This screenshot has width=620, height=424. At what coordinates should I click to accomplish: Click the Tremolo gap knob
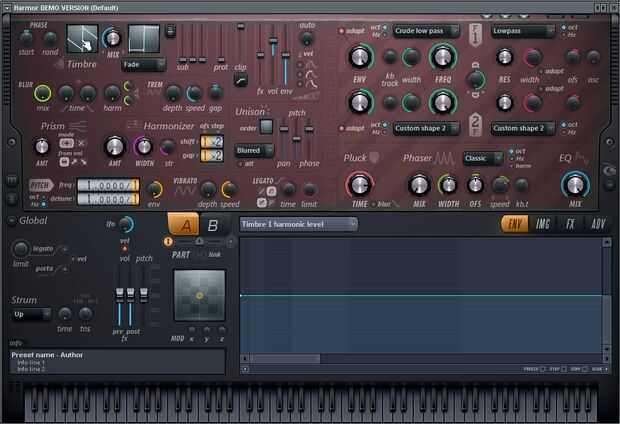(x=215, y=92)
